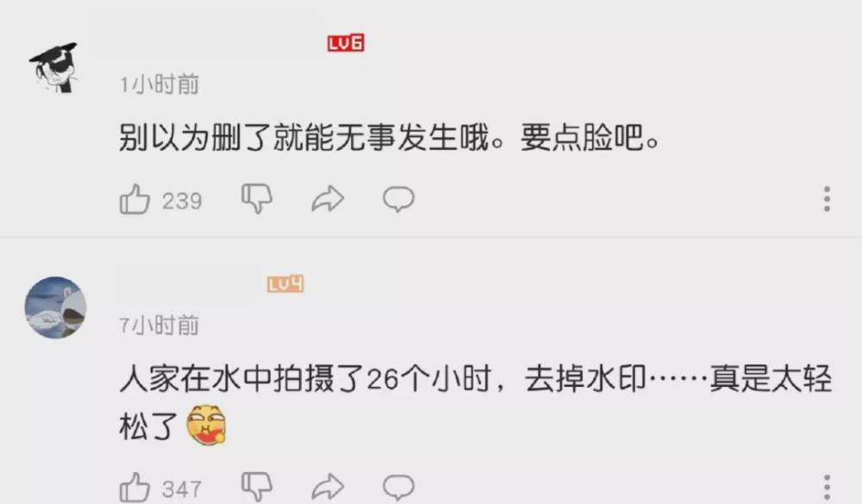Dislike the comment posted 7小时前
This screenshot has width=862, height=504.
[x=257, y=487]
